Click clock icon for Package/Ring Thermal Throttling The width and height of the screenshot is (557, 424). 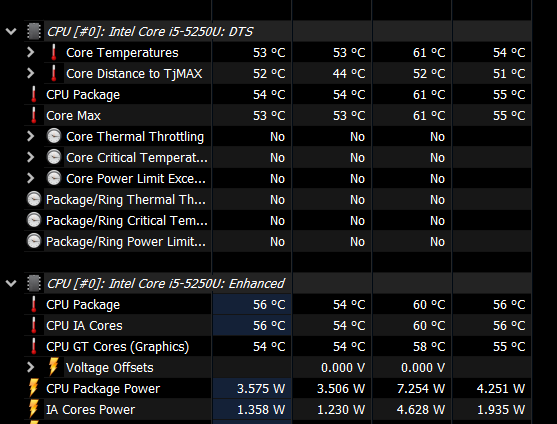tap(34, 199)
